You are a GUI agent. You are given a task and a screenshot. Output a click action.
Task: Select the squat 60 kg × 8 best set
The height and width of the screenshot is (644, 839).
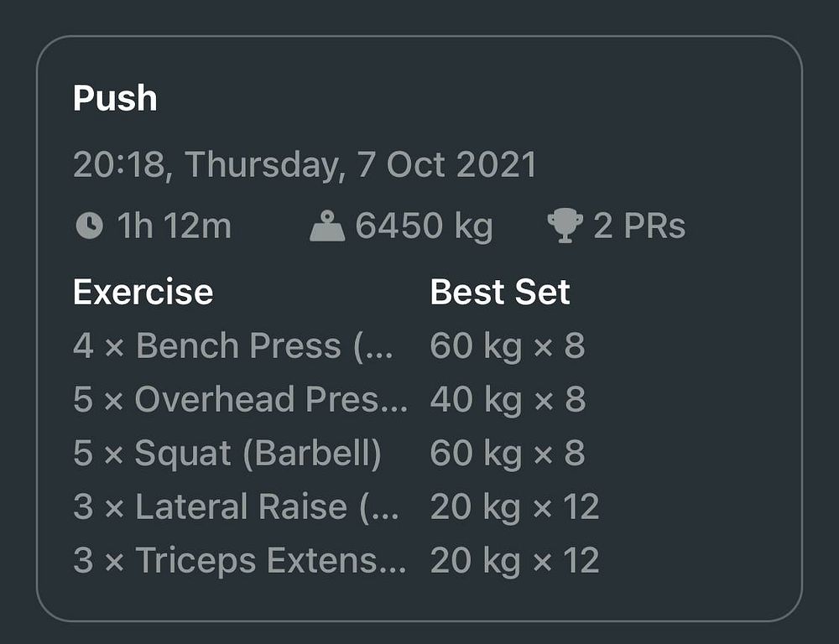508,454
